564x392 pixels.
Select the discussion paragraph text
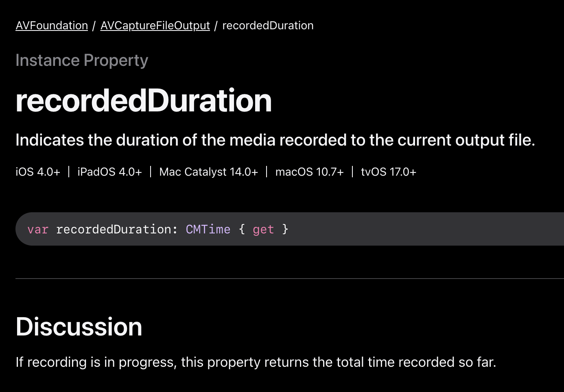256,362
